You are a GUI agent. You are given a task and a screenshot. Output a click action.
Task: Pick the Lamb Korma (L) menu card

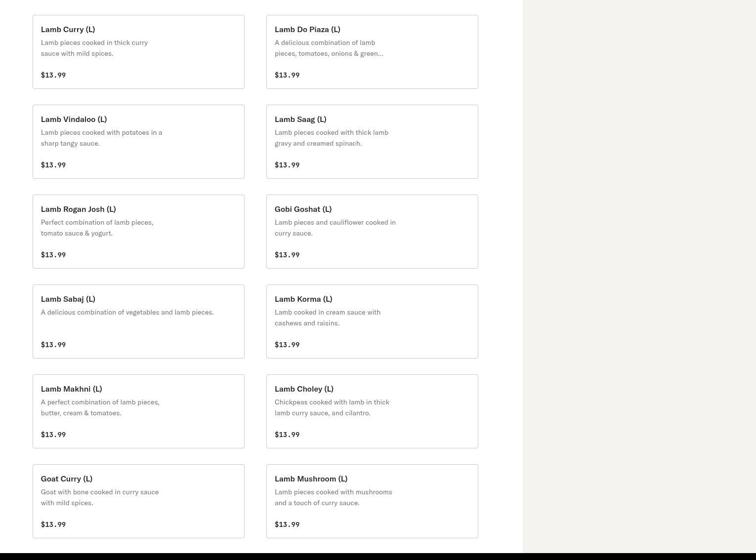click(x=372, y=321)
